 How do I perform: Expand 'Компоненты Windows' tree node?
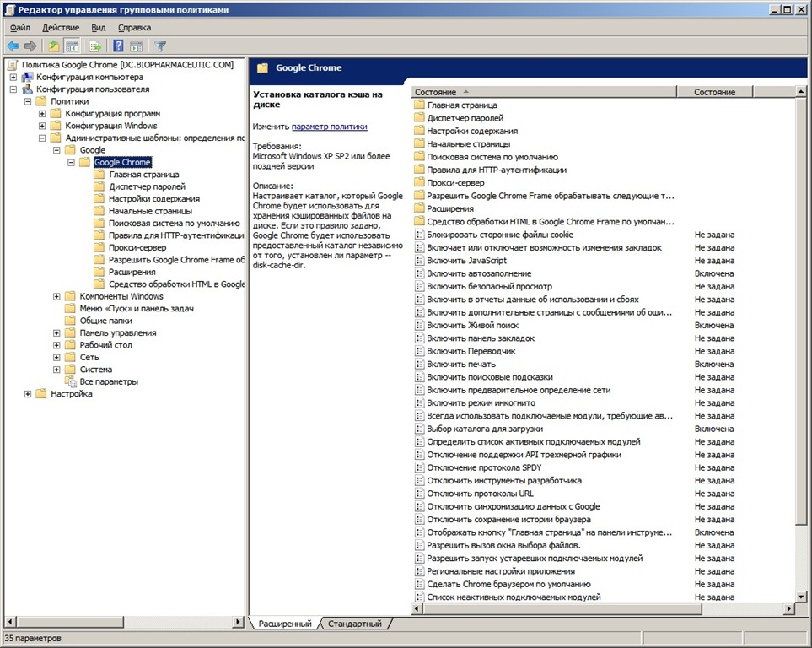(57, 296)
